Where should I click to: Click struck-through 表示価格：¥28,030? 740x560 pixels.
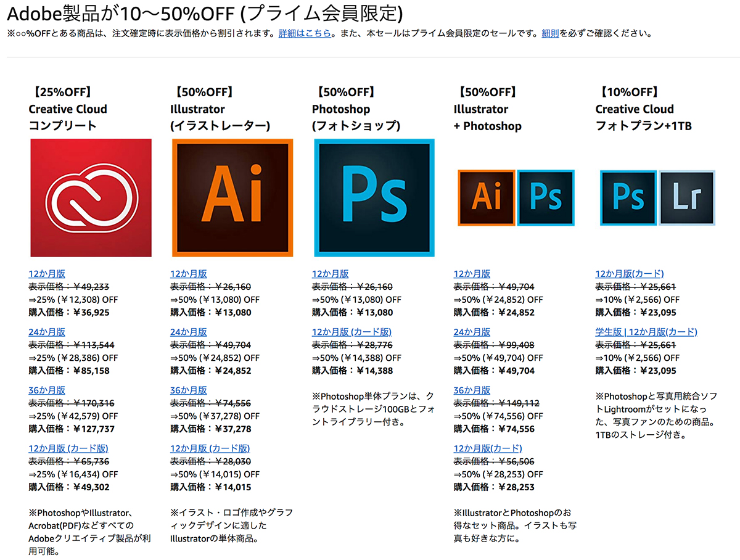coord(211,461)
